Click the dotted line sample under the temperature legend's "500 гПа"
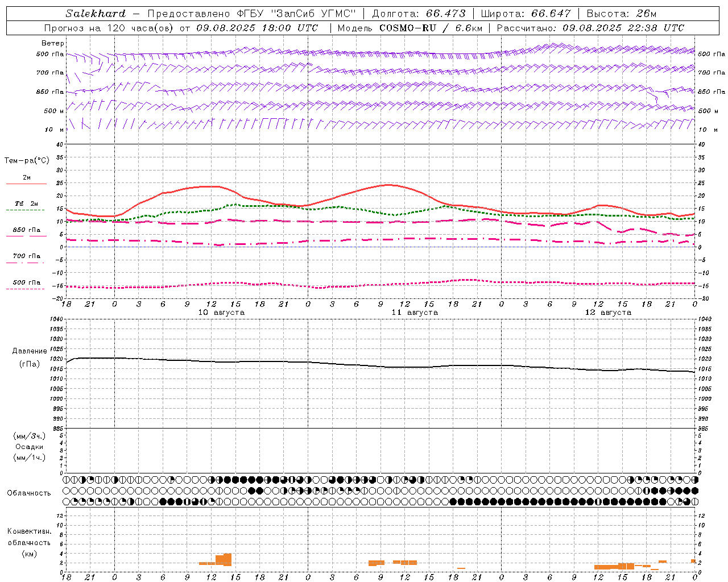The height and width of the screenshot is (582, 728). click(x=25, y=289)
